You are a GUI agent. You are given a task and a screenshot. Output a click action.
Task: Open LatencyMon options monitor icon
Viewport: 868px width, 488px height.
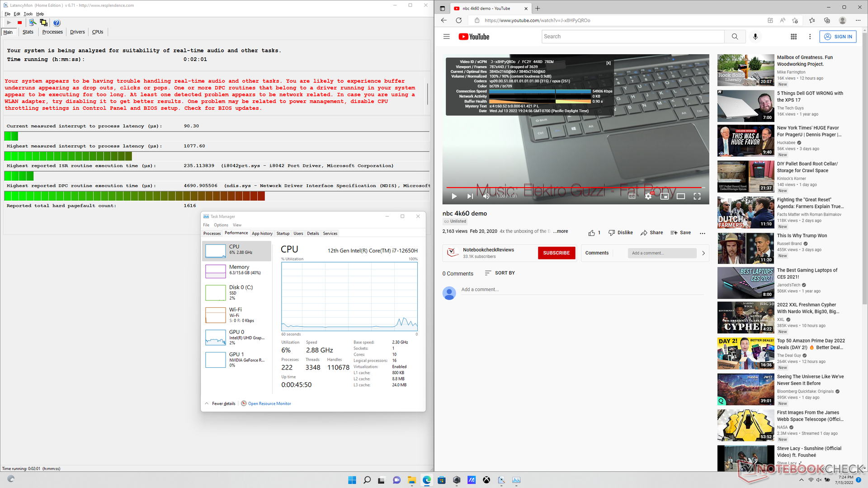tap(33, 23)
